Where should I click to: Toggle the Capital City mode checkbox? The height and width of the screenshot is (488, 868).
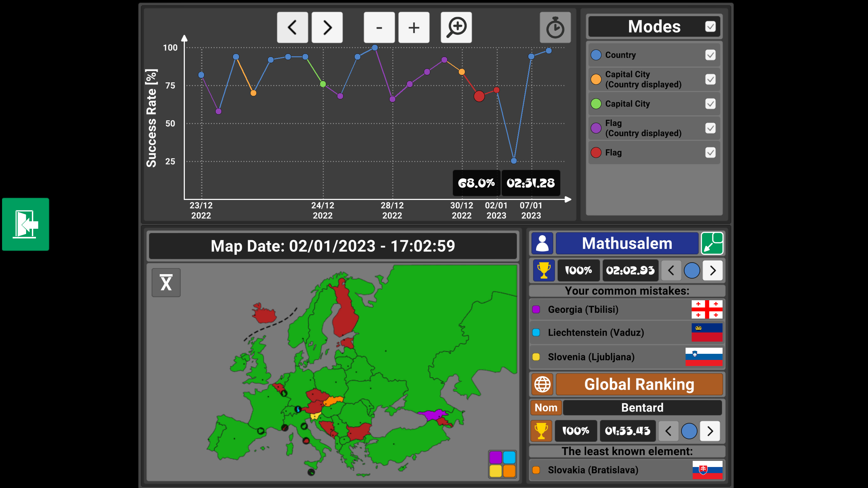coord(710,104)
